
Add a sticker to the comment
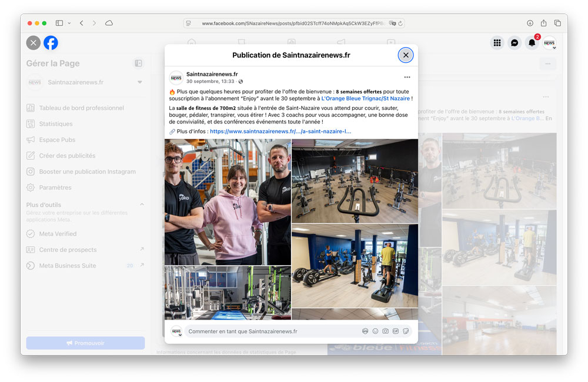coord(406,331)
